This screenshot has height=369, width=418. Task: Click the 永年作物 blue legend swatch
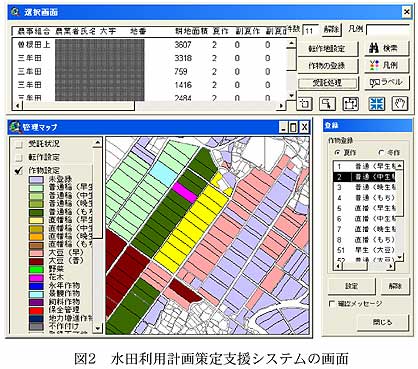tap(36, 286)
